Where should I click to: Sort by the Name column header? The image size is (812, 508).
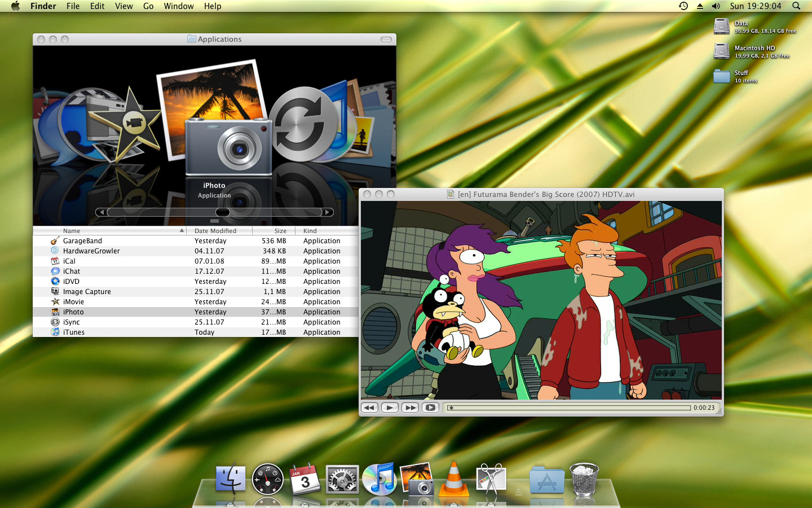(x=109, y=231)
